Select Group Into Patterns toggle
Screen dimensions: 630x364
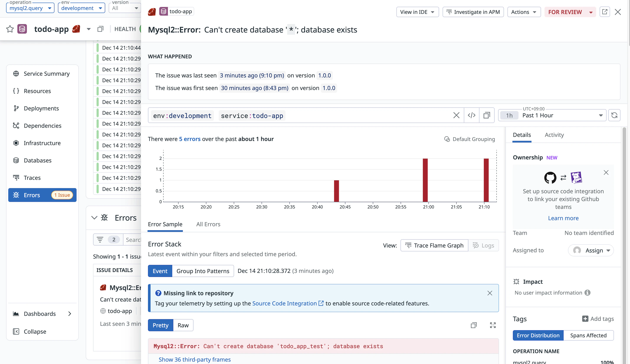pyautogui.click(x=203, y=271)
